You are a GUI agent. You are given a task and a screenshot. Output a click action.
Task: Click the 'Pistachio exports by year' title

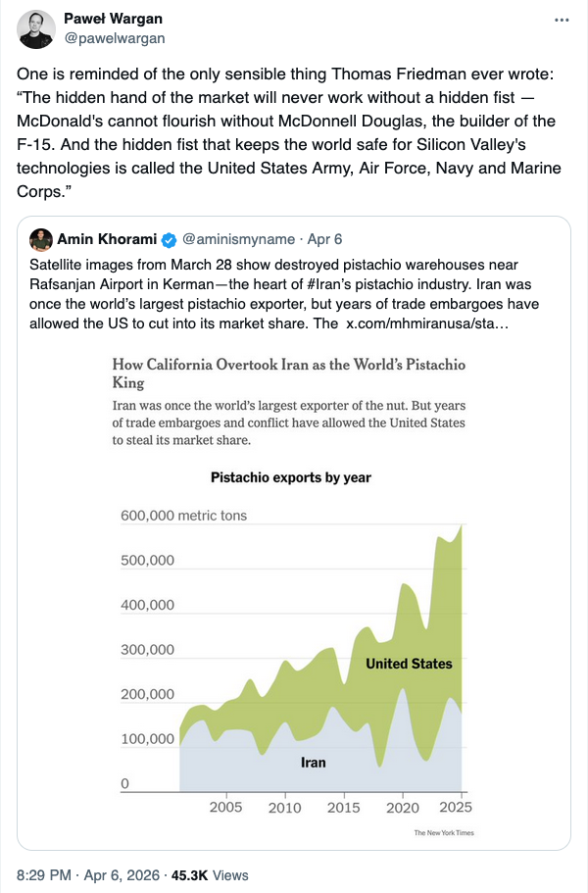[291, 477]
